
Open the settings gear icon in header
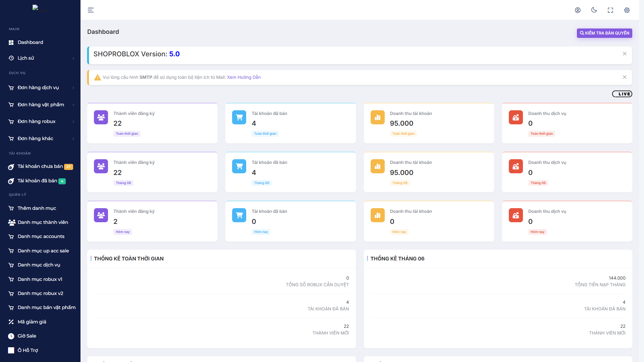point(627,10)
